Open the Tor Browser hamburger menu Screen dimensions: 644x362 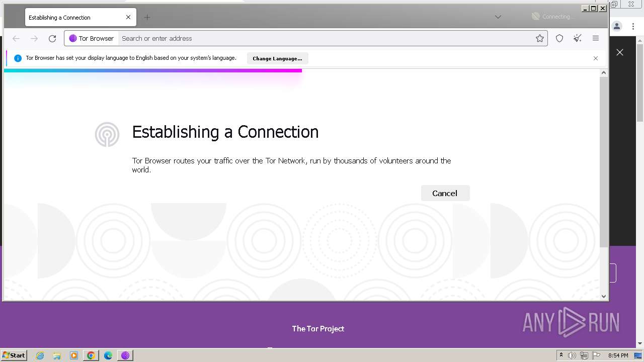[596, 38]
